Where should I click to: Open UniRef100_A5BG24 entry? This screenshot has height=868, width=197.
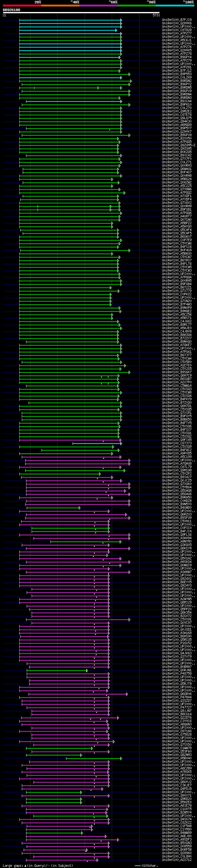point(177,179)
